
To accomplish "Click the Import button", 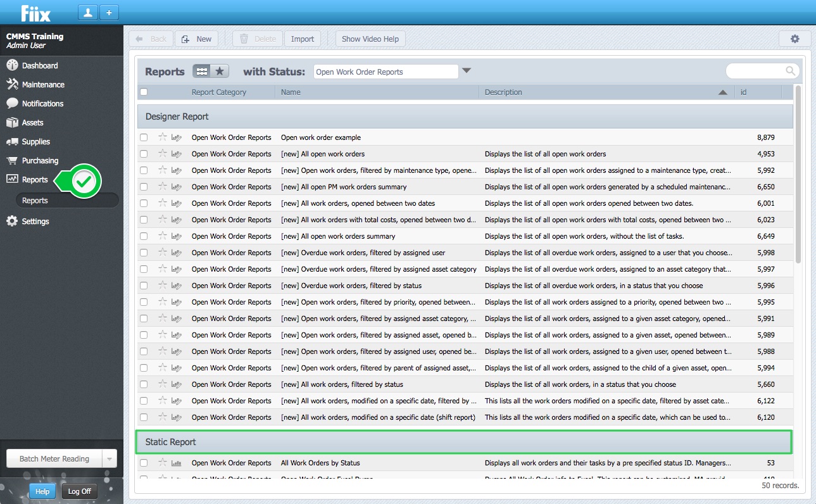I will (303, 39).
